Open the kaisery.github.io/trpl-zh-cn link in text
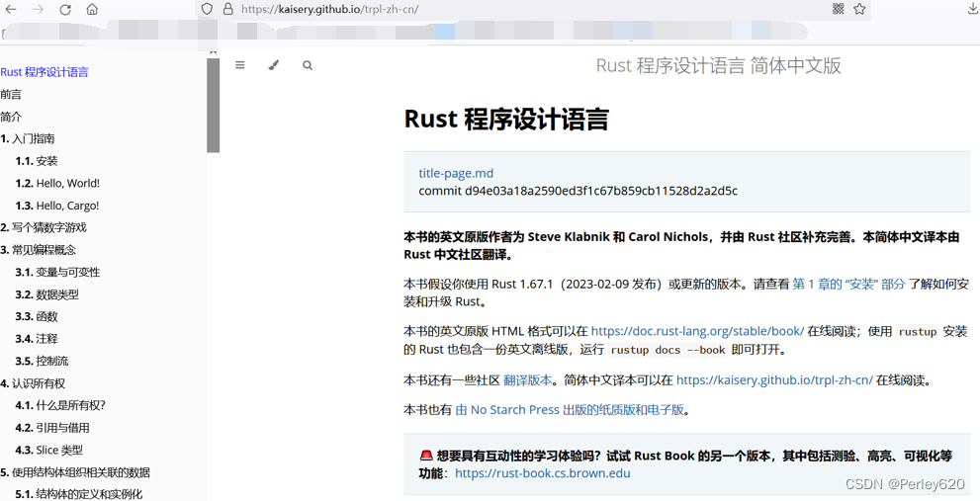The height and width of the screenshot is (501, 980). point(774,379)
